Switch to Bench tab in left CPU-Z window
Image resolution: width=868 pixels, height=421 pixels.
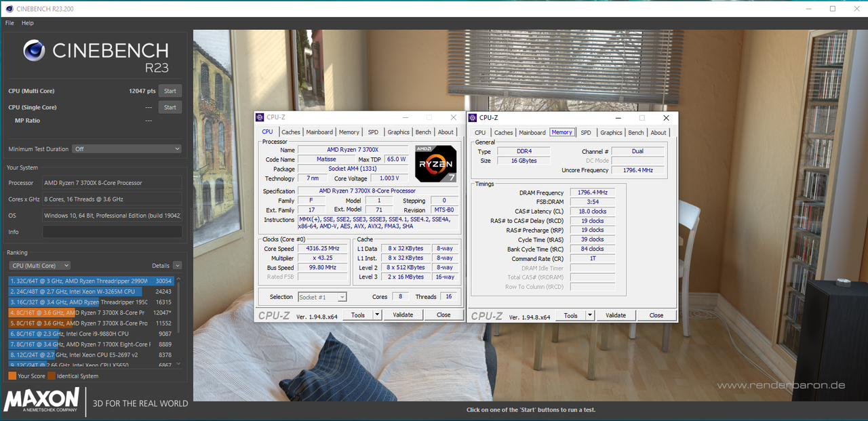point(423,132)
